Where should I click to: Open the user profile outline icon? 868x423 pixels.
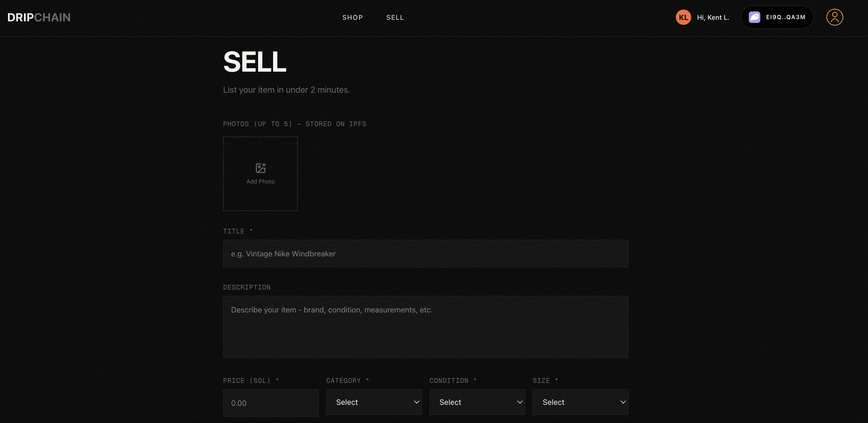[834, 17]
